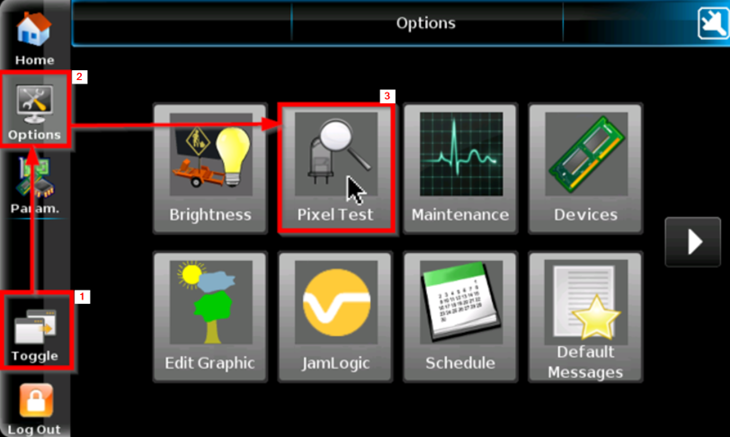730x437 pixels.
Task: Show next page of options arrow
Action: [x=693, y=242]
